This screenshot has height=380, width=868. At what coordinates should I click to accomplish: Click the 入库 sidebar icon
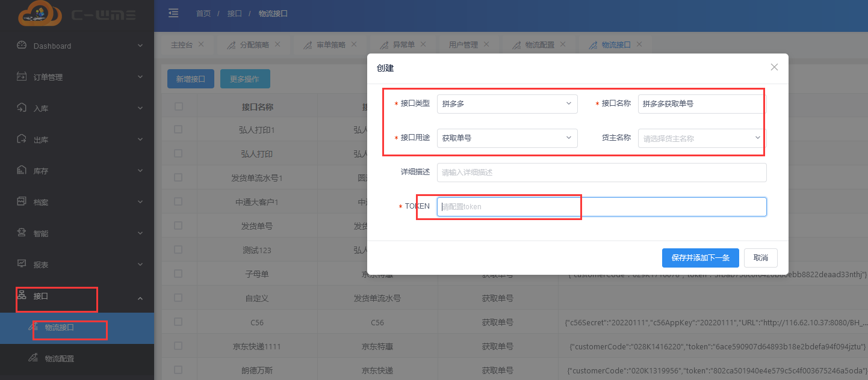[x=22, y=108]
